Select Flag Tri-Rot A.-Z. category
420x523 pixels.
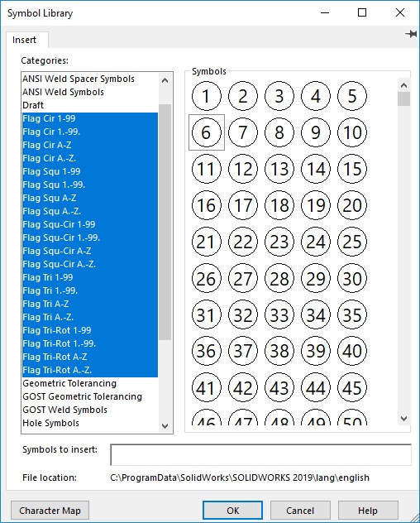(x=90, y=370)
